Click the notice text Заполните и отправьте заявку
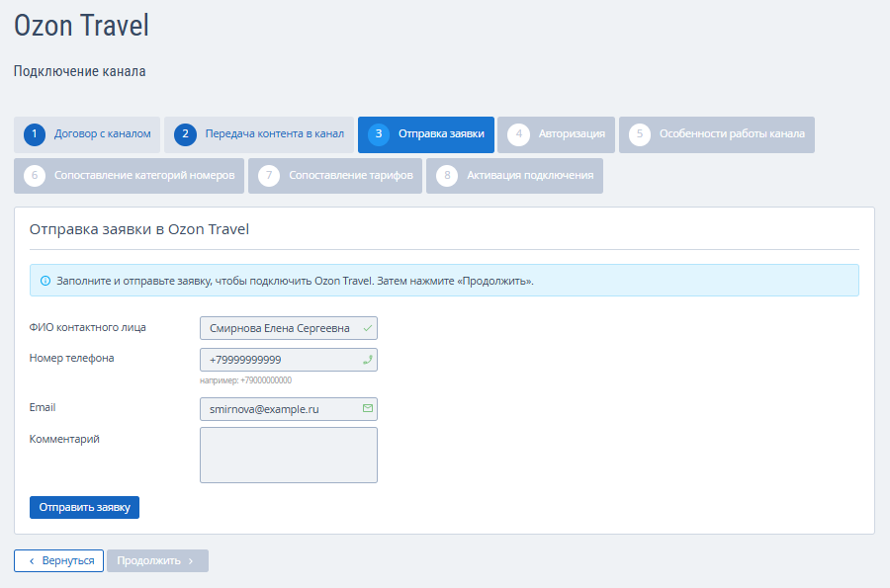The image size is (890, 588). [x=295, y=281]
